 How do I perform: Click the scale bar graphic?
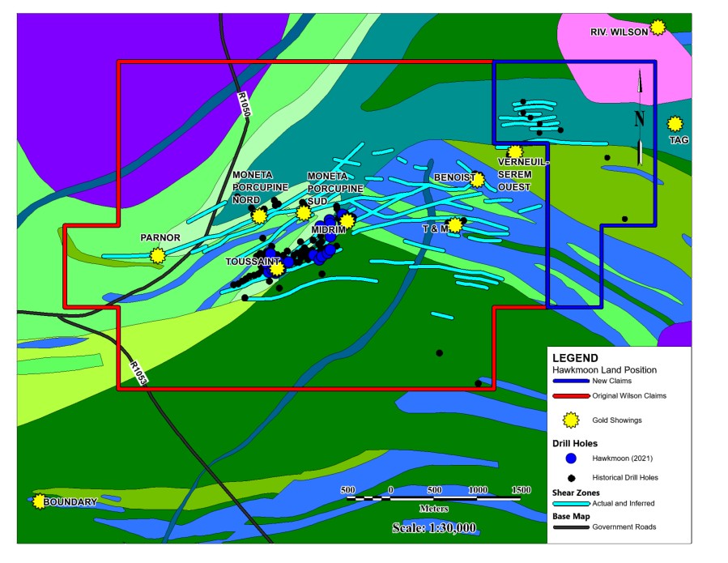click(434, 498)
